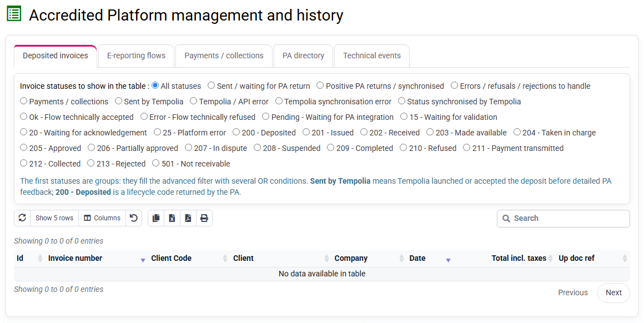Select 209 - Completed status

click(x=331, y=147)
